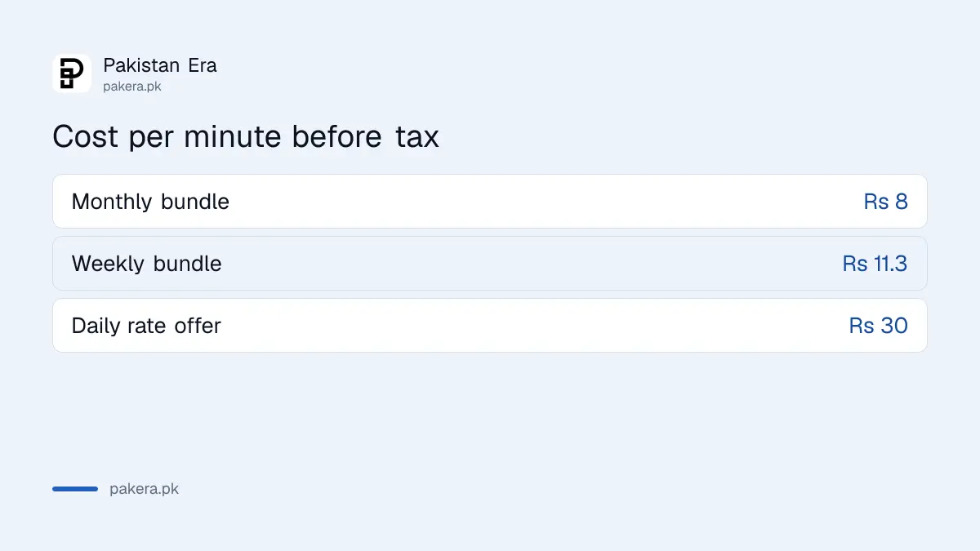Select the Monthly bundle row
The height and width of the screenshot is (551, 980).
tap(490, 201)
